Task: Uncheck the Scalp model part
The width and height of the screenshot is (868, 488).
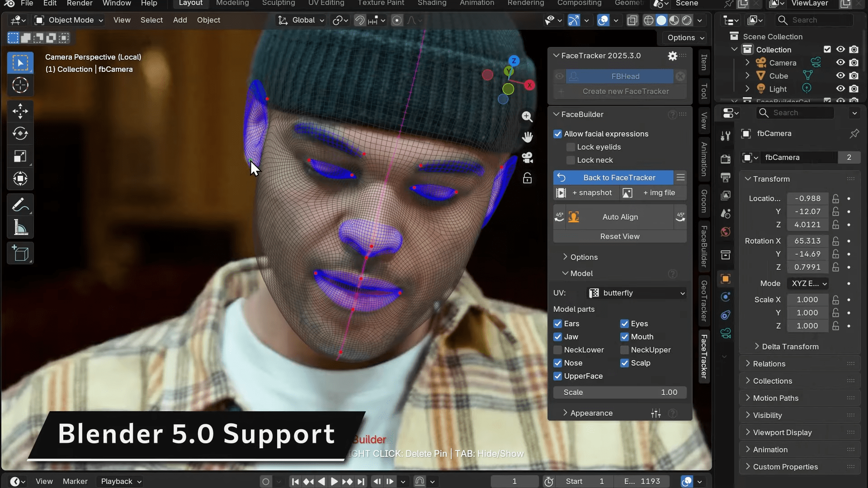Action: click(625, 363)
